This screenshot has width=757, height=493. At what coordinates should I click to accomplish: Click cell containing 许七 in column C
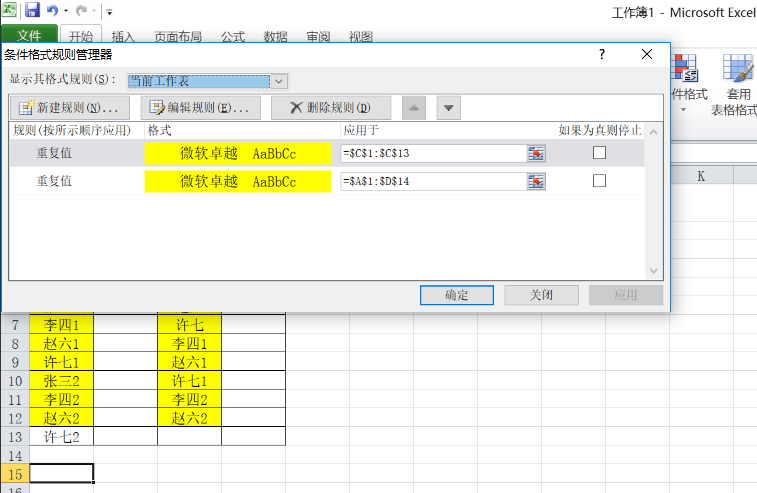pos(189,325)
